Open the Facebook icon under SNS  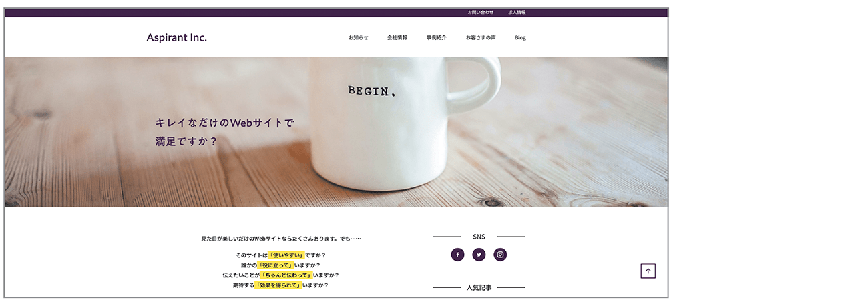457,255
